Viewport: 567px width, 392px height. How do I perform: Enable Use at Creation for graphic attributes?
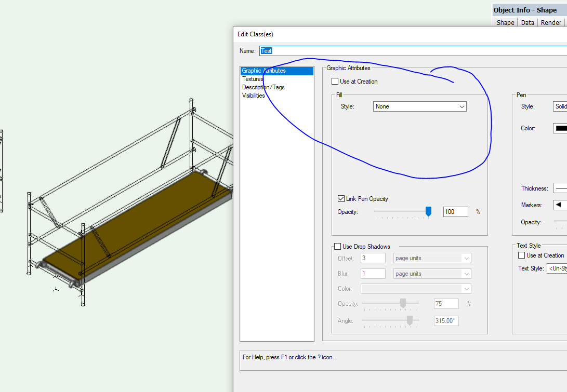[335, 82]
